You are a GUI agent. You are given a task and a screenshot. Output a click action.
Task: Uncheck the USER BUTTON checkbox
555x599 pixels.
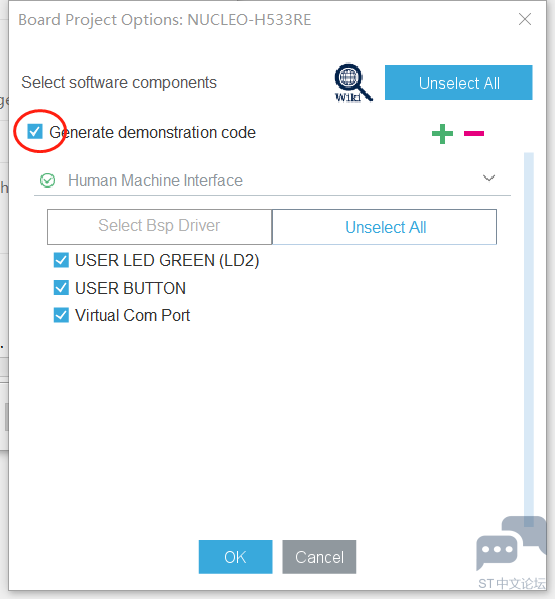61,288
